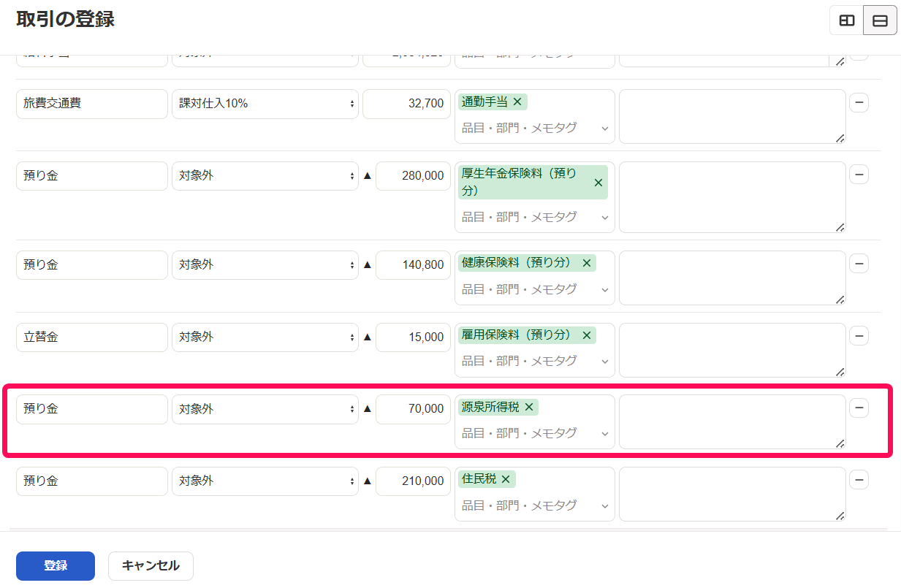
Task: Click the 預り金 account field in the 280,000 row
Action: (x=92, y=176)
